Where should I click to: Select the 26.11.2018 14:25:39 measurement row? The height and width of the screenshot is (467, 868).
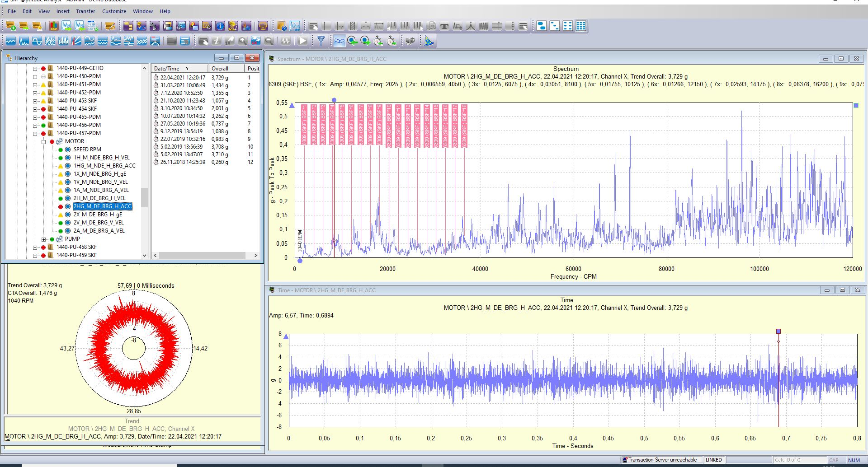pyautogui.click(x=206, y=162)
